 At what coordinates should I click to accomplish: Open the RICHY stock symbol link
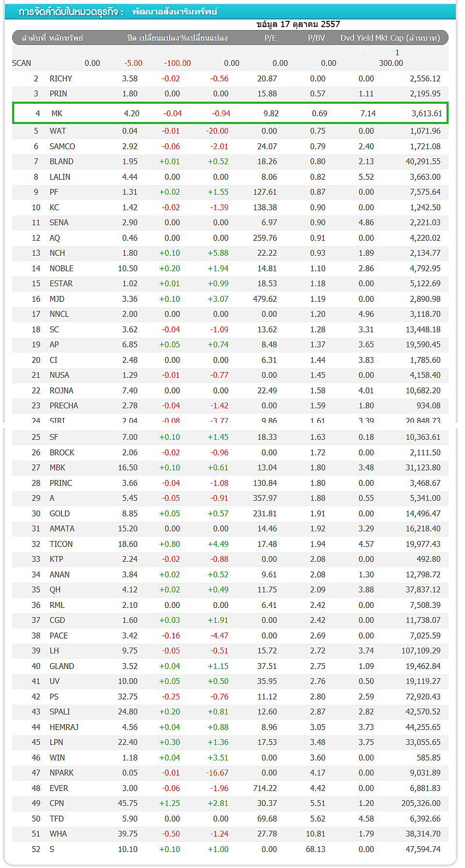point(61,78)
